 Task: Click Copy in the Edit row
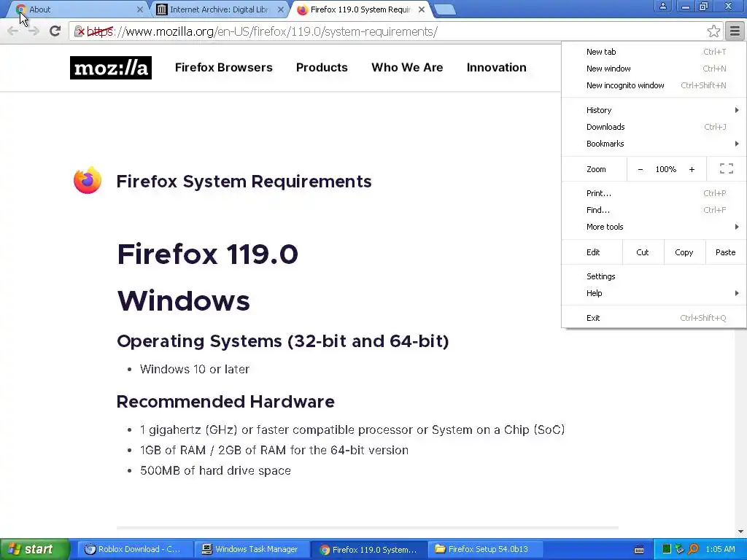pyautogui.click(x=684, y=252)
